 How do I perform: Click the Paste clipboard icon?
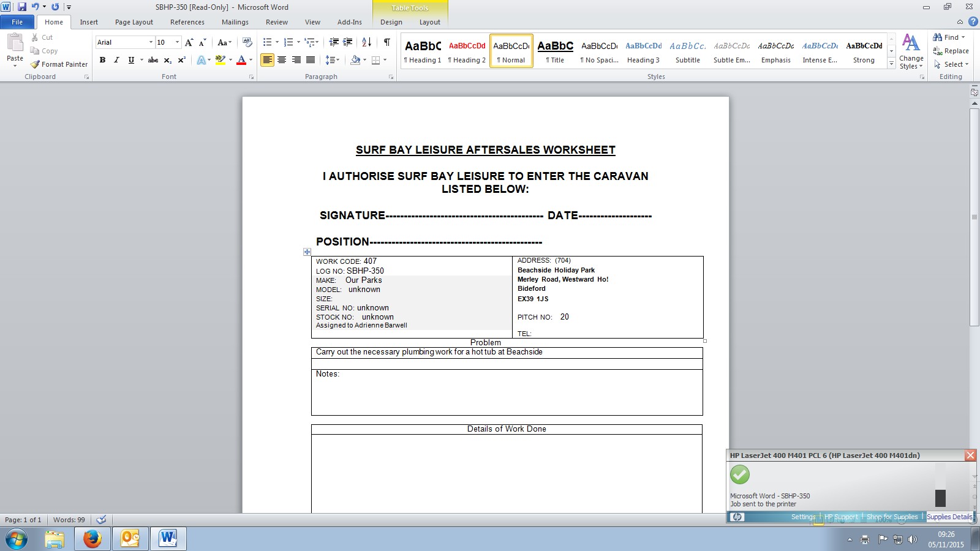point(15,43)
